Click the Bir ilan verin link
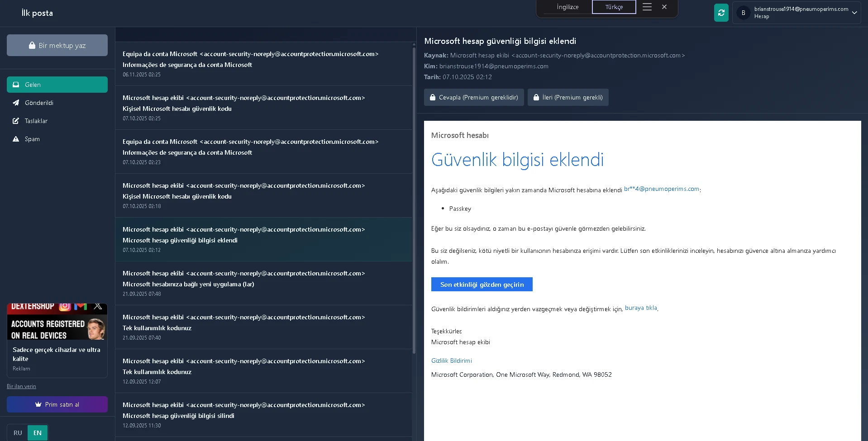 click(x=21, y=386)
